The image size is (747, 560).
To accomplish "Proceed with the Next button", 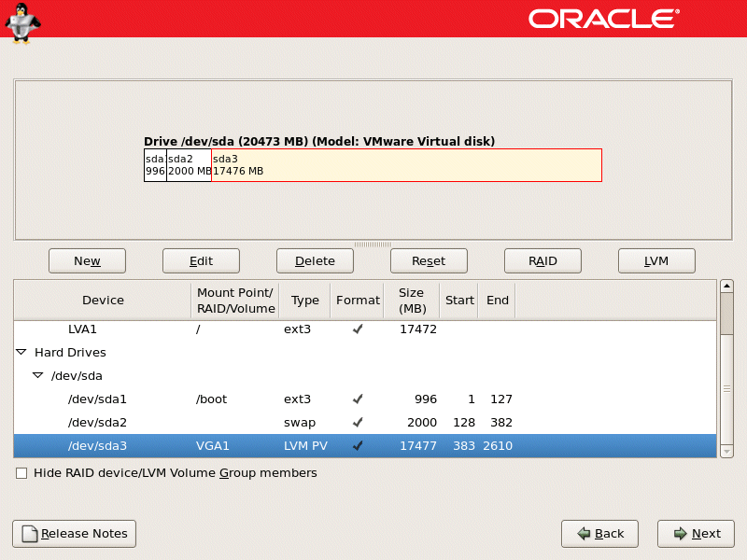I will (696, 534).
